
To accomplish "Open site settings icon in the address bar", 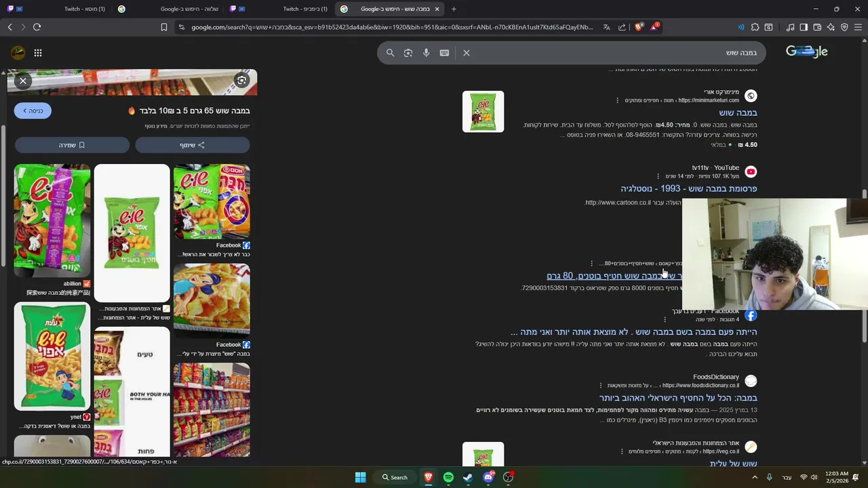I will tap(181, 27).
